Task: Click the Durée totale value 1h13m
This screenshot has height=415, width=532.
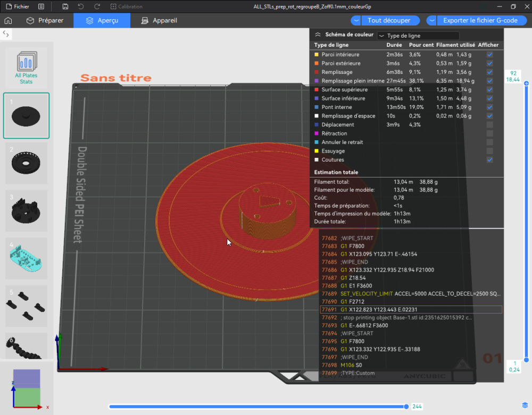Action: click(402, 222)
